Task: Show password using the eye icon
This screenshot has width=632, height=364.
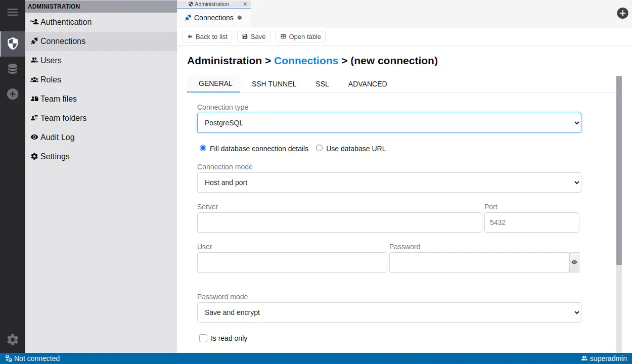Action: [574, 262]
